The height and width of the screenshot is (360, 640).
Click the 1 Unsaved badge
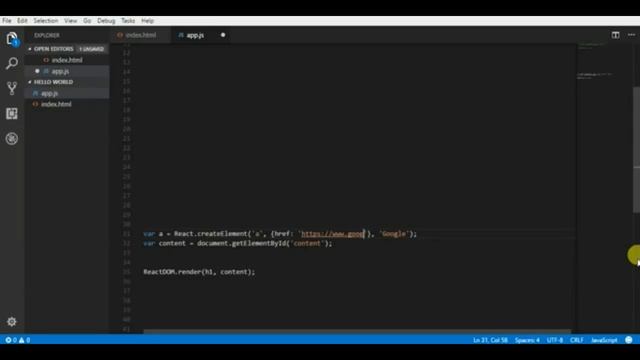pyautogui.click(x=91, y=49)
